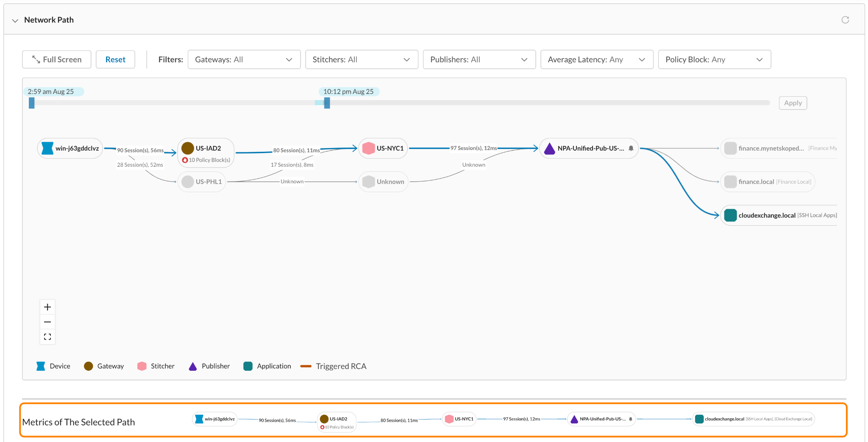Open the Gateways: All filter dropdown
The width and height of the screenshot is (868, 442).
pos(244,59)
